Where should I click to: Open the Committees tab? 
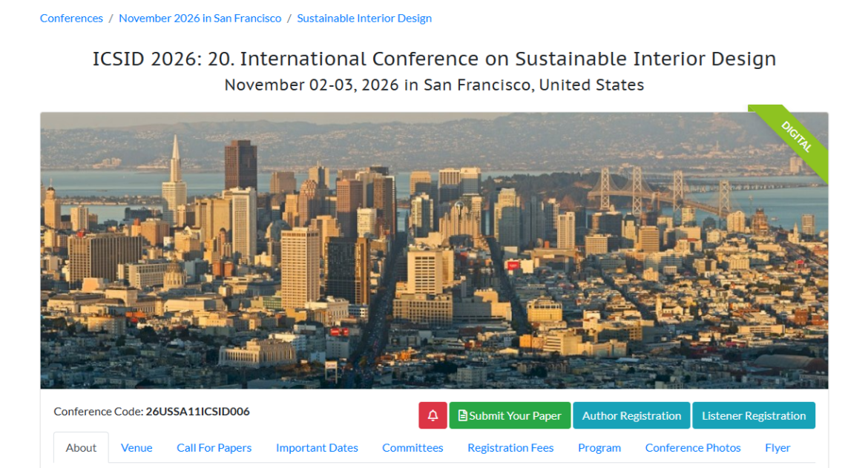(412, 448)
